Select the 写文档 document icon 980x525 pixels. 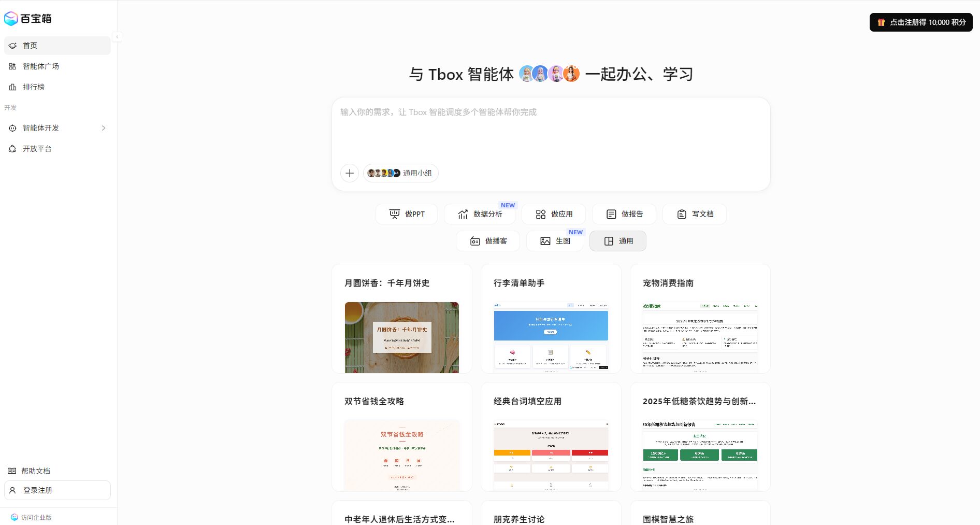pos(680,214)
